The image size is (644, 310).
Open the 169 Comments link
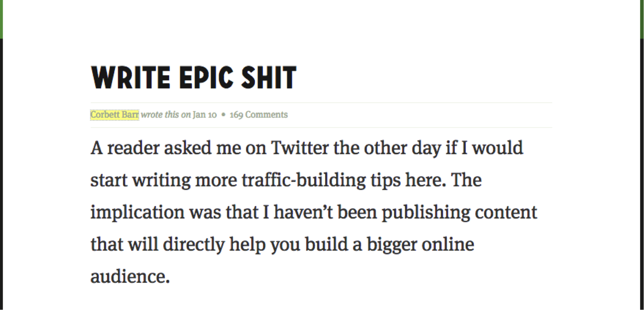(x=259, y=115)
